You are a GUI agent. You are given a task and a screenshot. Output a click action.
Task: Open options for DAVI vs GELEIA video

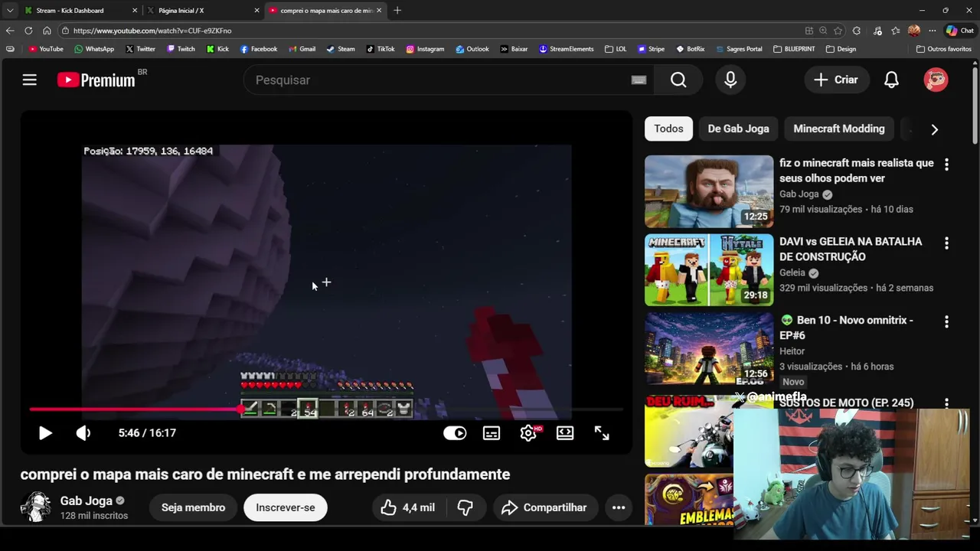(x=946, y=243)
